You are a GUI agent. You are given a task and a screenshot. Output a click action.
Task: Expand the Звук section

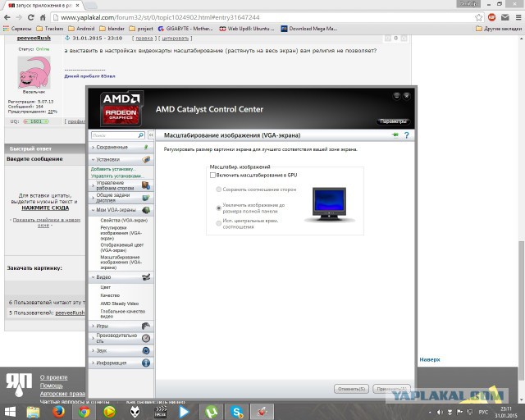[121, 350]
